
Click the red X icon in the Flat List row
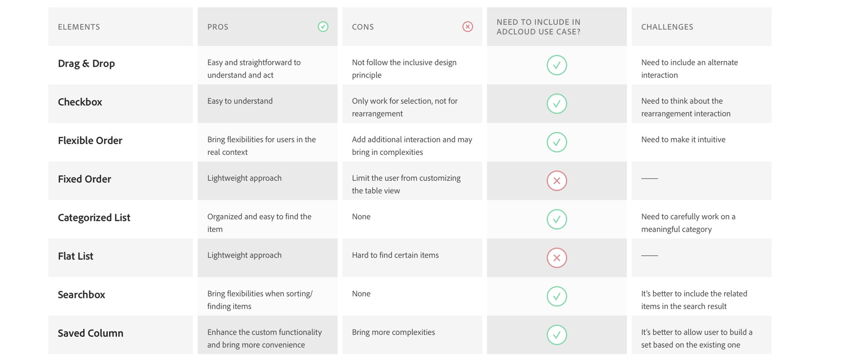557,258
